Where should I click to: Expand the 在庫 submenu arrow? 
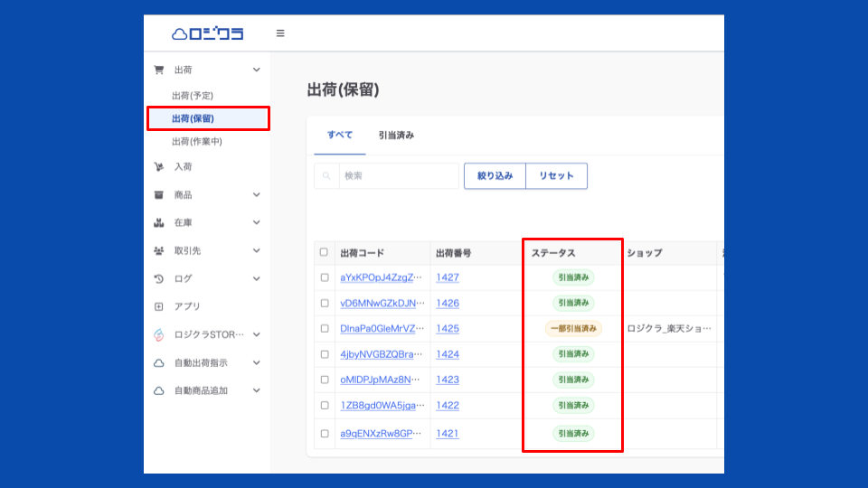tap(257, 222)
